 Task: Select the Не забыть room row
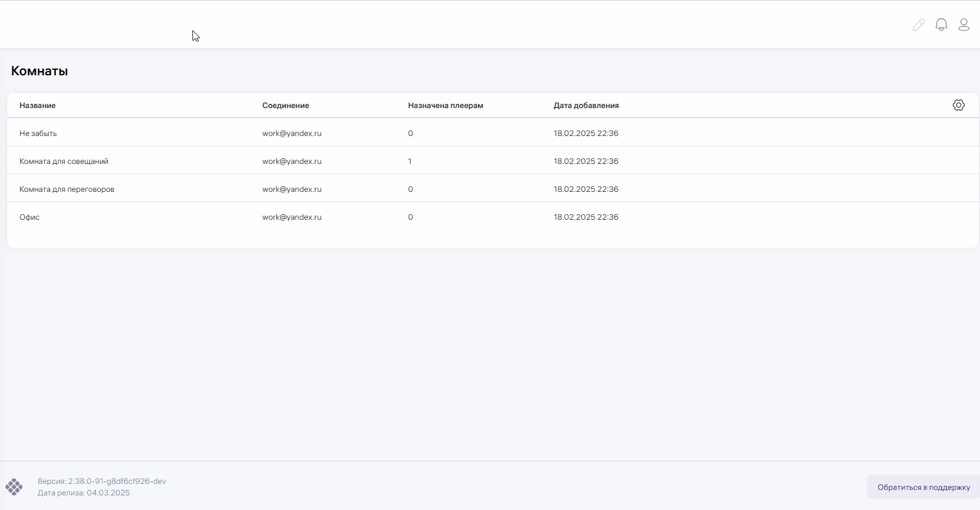pos(38,134)
